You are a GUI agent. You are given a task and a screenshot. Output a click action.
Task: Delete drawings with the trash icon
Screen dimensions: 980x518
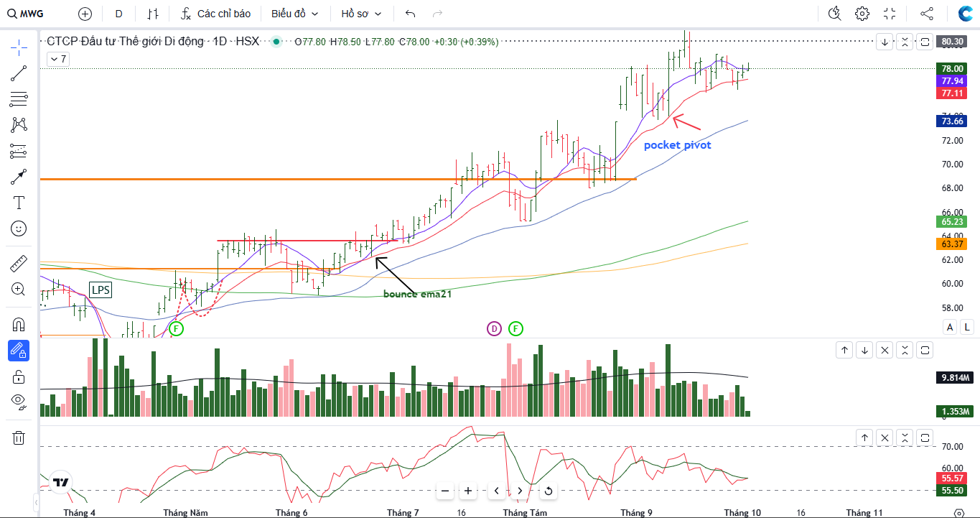pos(19,438)
